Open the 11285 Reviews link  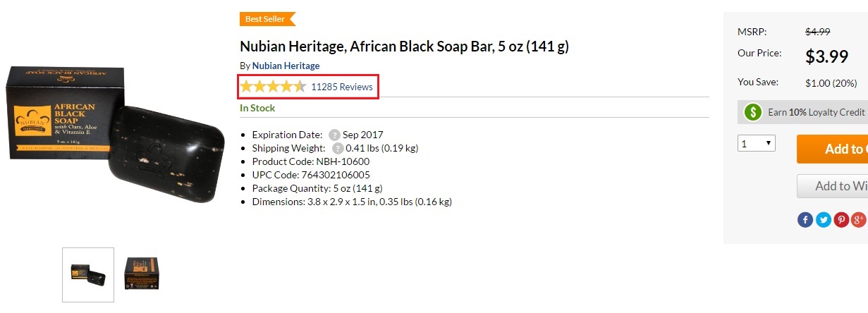click(341, 87)
